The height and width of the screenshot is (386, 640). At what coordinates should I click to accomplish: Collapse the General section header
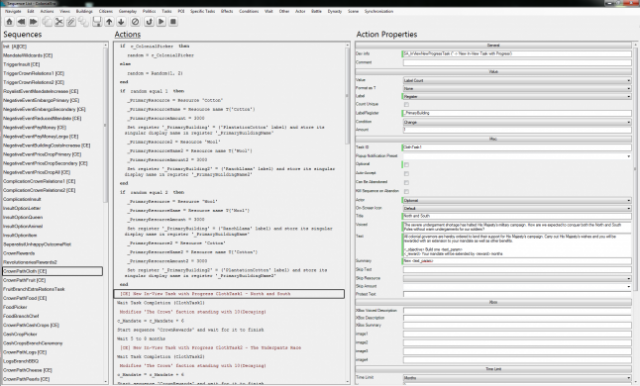coord(493,45)
